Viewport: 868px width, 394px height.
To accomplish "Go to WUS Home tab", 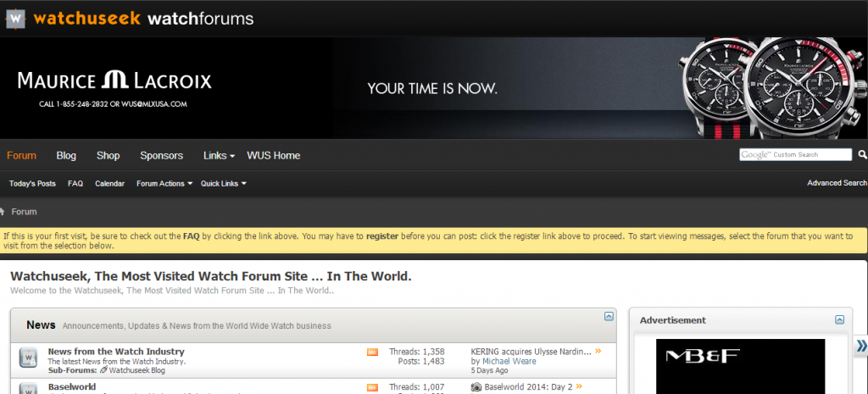I will 274,156.
